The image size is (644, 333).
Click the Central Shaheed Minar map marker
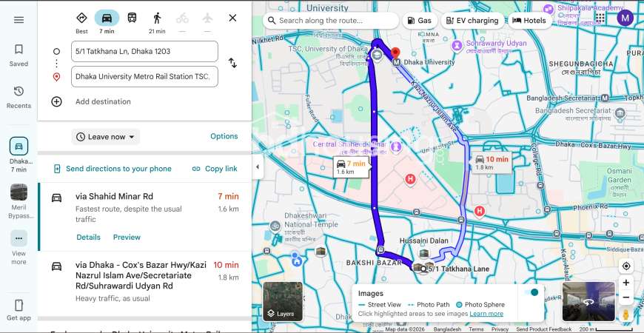click(395, 146)
